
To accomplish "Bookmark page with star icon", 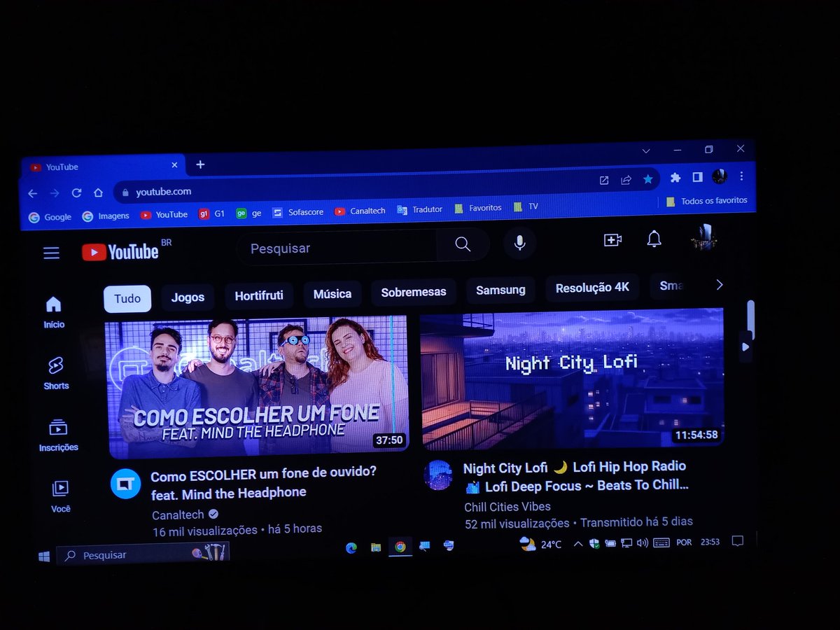I will tap(648, 179).
